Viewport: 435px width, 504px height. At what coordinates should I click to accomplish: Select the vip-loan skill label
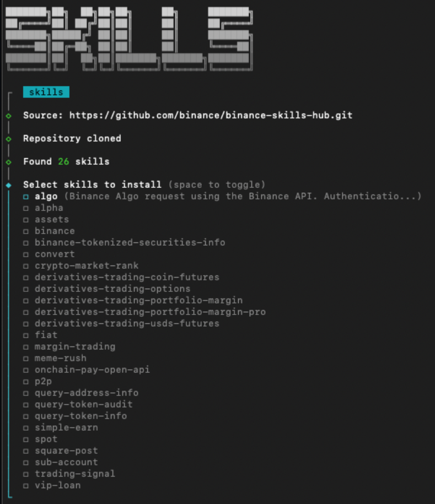57,485
